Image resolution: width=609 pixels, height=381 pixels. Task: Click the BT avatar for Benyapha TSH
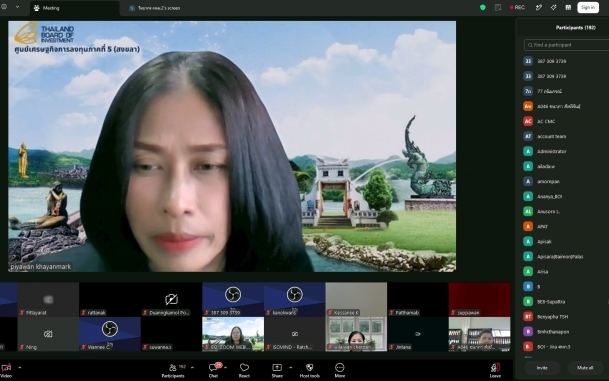[528, 317]
